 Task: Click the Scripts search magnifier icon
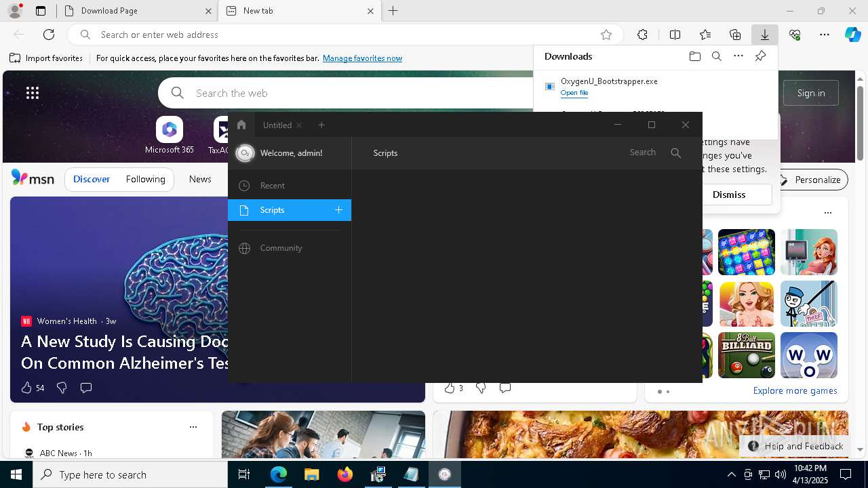click(x=675, y=153)
